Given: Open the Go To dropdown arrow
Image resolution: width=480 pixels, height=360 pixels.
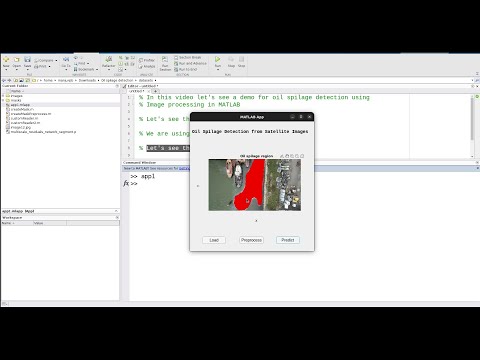Looking at the screenshot, I should 66,70.
